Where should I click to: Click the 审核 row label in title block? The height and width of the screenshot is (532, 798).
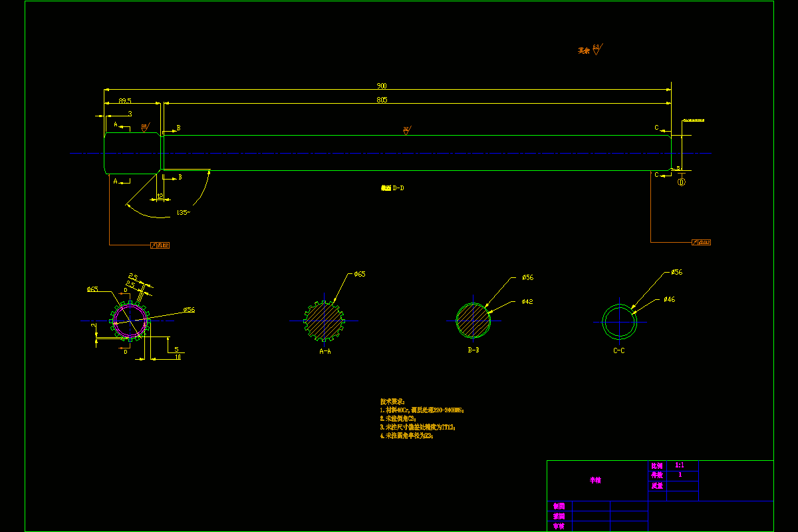(559, 526)
